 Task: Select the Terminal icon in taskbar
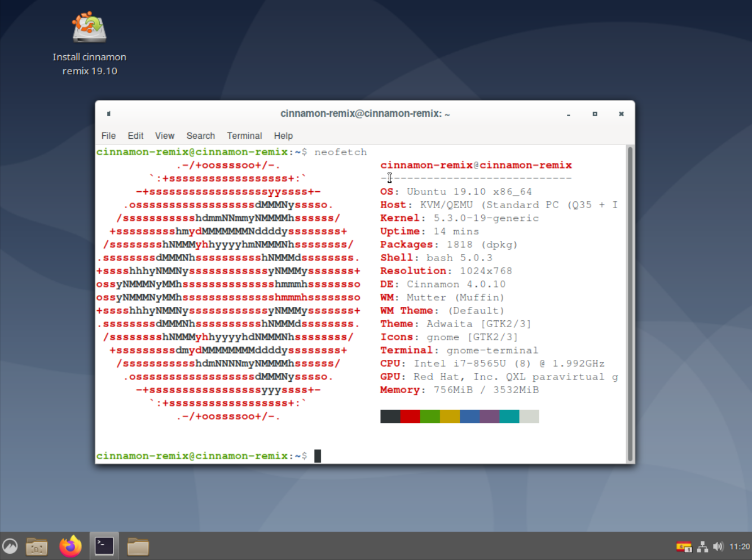tap(104, 546)
